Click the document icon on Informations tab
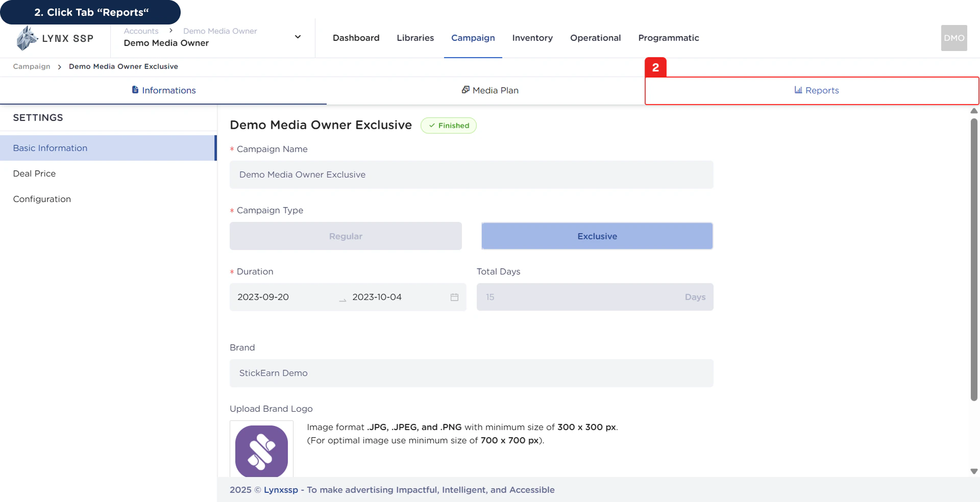This screenshot has width=980, height=502. point(135,90)
